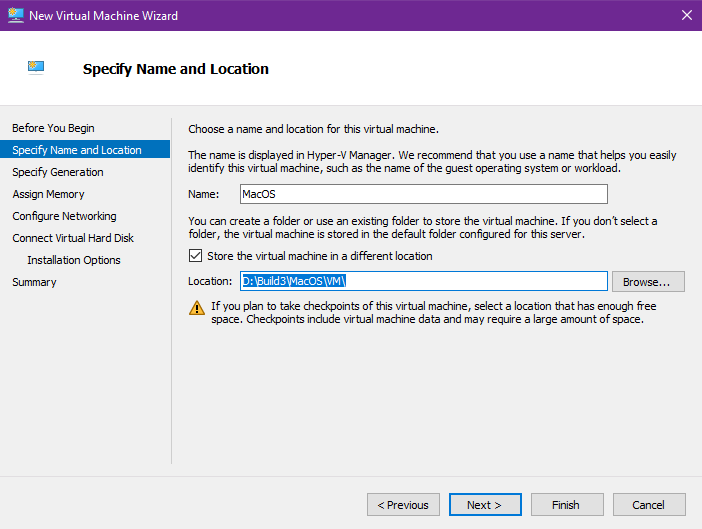Click the Previous button

coord(403,505)
